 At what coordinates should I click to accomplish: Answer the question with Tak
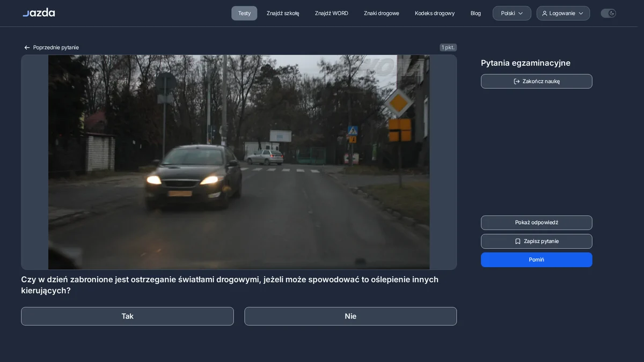[127, 316]
